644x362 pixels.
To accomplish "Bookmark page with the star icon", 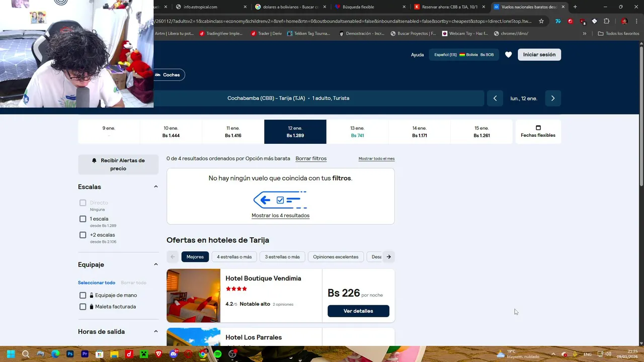I will [x=541, y=21].
